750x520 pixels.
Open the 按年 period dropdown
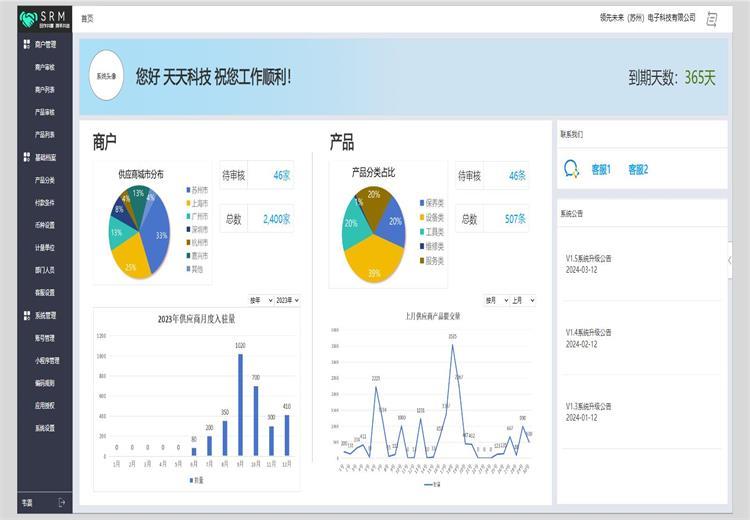(x=261, y=300)
